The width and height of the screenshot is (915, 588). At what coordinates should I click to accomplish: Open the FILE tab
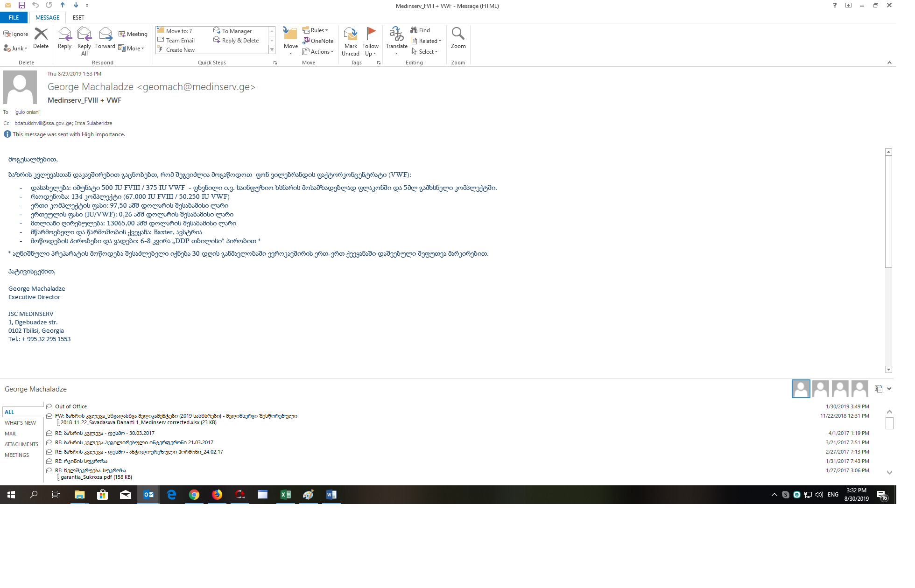pos(14,18)
